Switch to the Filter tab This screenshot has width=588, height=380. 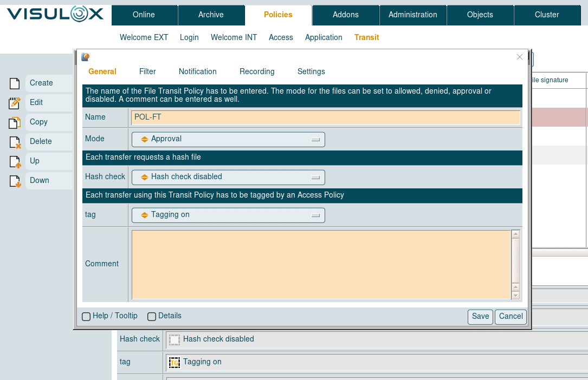tap(147, 71)
